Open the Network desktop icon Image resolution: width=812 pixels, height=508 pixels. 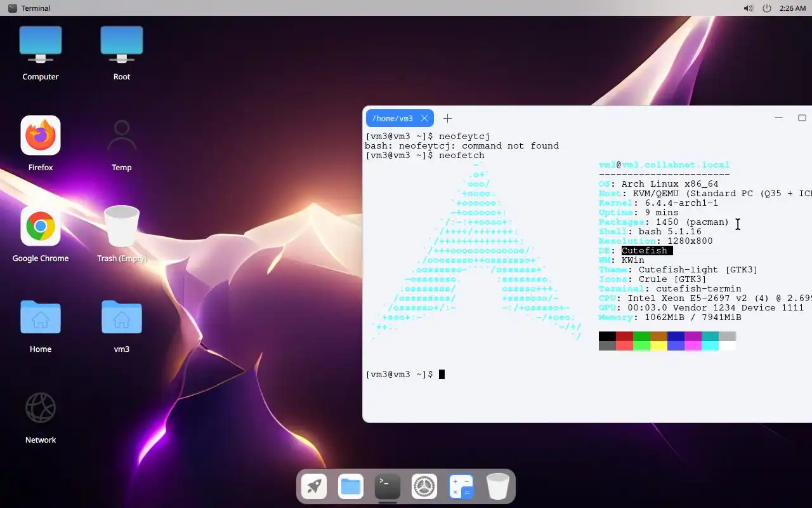click(x=41, y=417)
